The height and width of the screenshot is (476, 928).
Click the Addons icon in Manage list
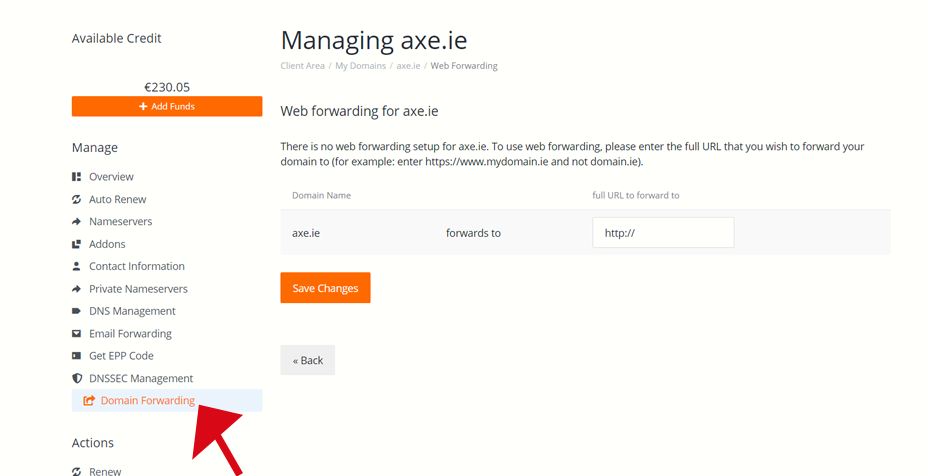point(76,244)
